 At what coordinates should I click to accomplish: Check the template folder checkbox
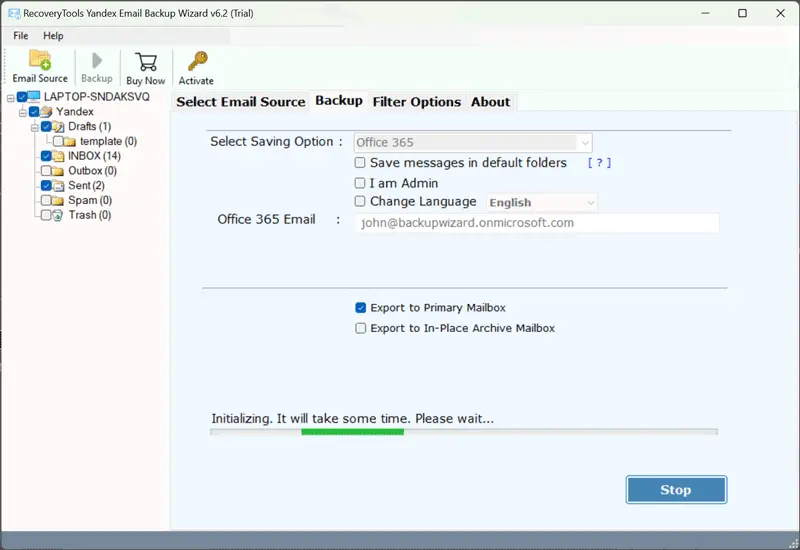[x=58, y=141]
